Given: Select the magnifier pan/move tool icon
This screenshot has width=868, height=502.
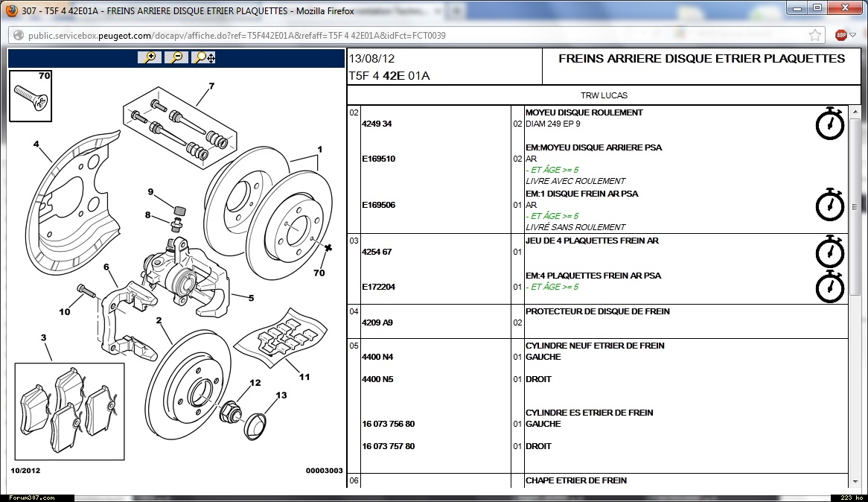Looking at the screenshot, I should [203, 57].
